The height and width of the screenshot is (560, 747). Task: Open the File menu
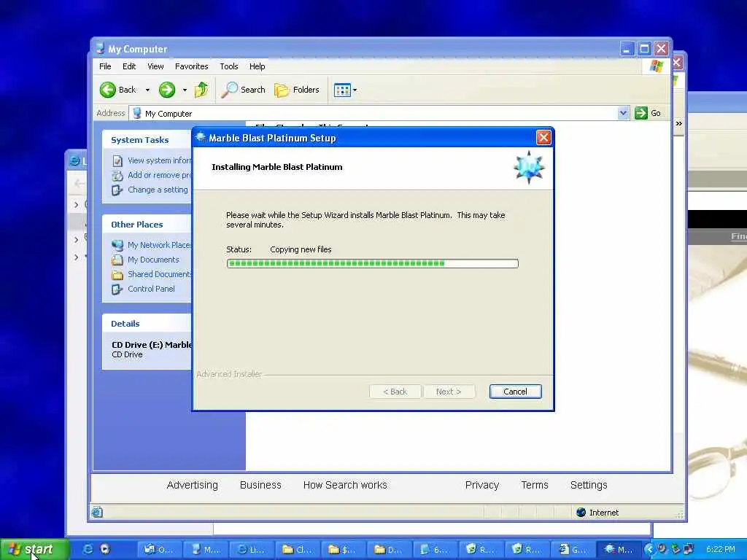(105, 66)
